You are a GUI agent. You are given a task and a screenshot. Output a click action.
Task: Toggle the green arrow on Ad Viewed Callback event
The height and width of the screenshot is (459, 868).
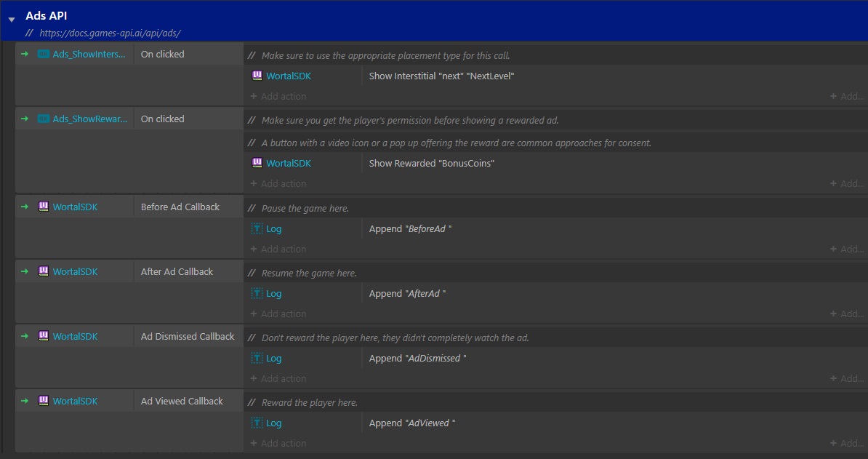click(x=25, y=401)
